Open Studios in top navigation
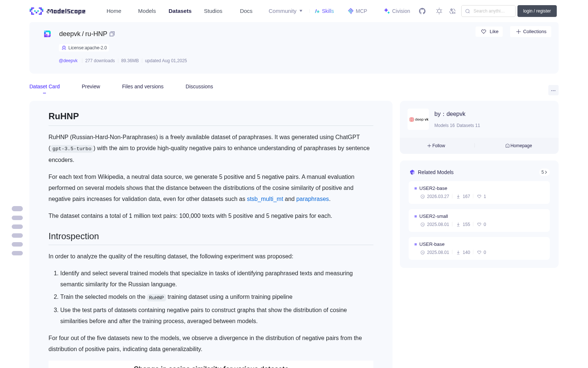Screen dimensions: 588x368 coord(213,11)
